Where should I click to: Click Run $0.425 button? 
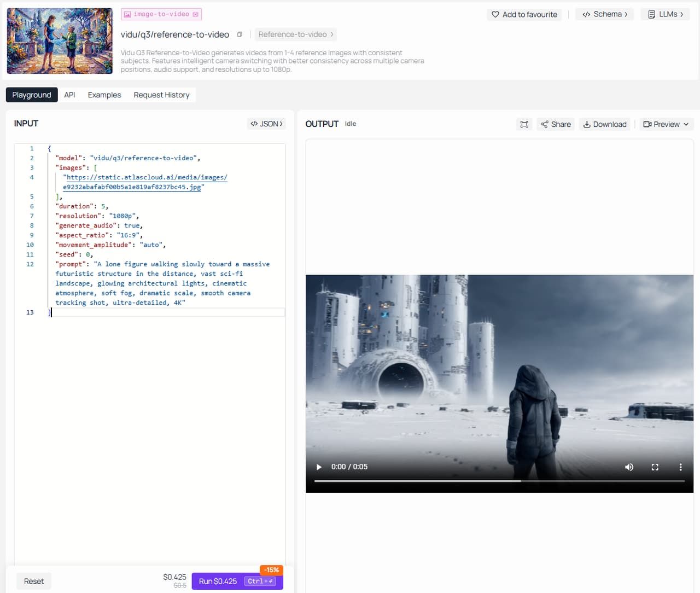pos(237,581)
